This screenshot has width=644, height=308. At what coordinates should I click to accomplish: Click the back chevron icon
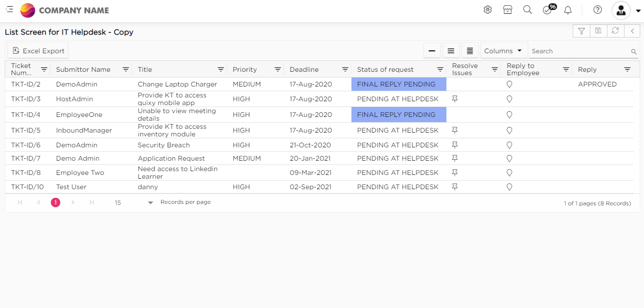[x=632, y=31]
